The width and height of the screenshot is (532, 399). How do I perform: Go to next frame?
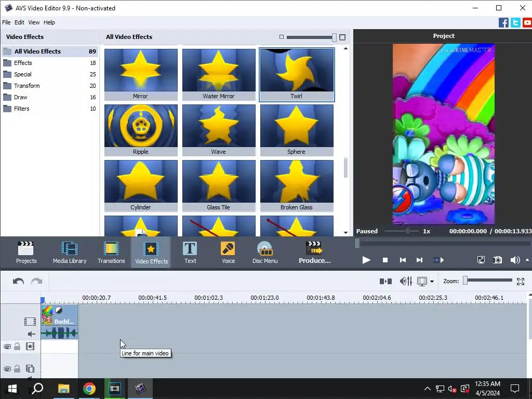[419, 260]
